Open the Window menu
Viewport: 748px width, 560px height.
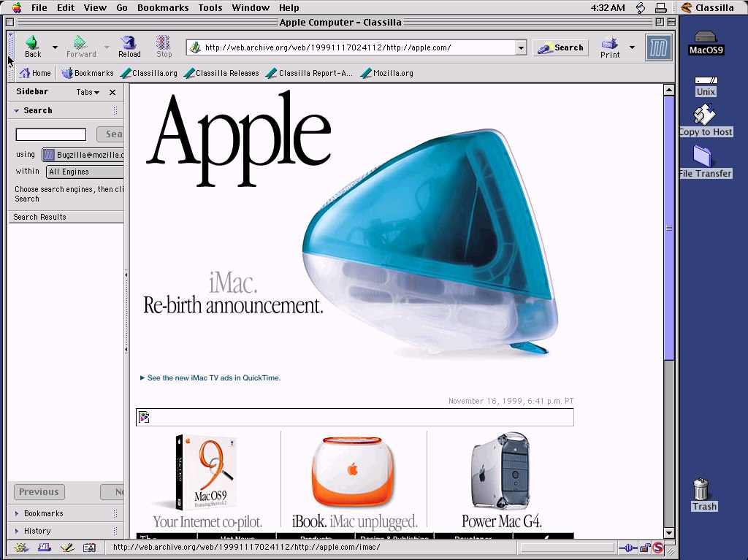(x=251, y=7)
